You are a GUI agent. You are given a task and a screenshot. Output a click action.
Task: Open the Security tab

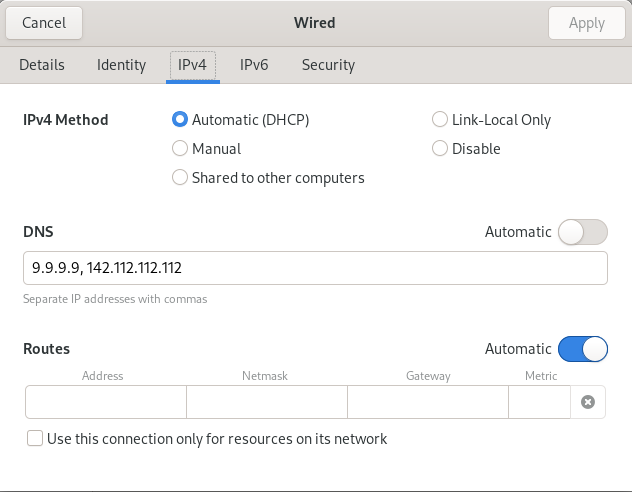tap(328, 65)
